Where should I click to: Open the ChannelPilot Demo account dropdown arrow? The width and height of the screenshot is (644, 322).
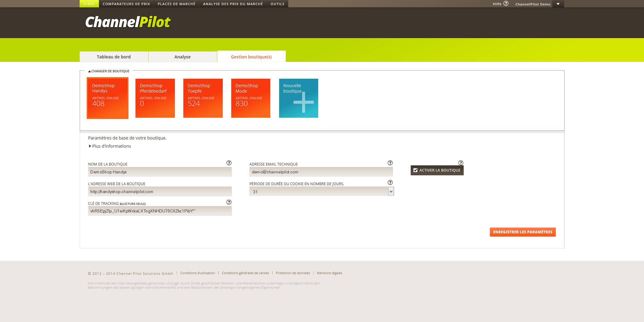[x=558, y=4]
